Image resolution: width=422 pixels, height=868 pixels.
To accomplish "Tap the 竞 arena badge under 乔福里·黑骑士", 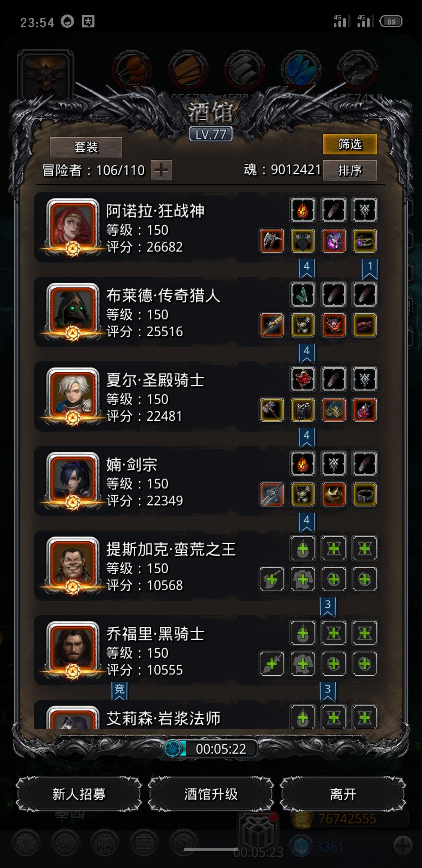I will (x=119, y=691).
